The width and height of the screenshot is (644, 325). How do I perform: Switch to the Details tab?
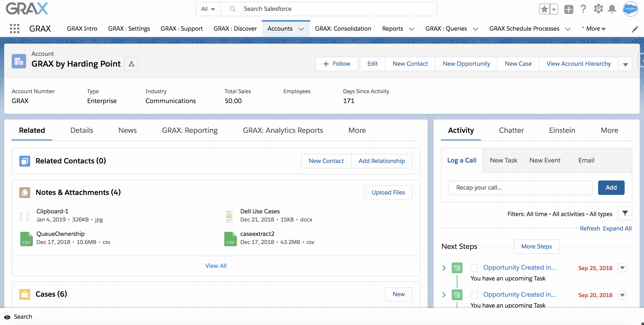coord(82,130)
